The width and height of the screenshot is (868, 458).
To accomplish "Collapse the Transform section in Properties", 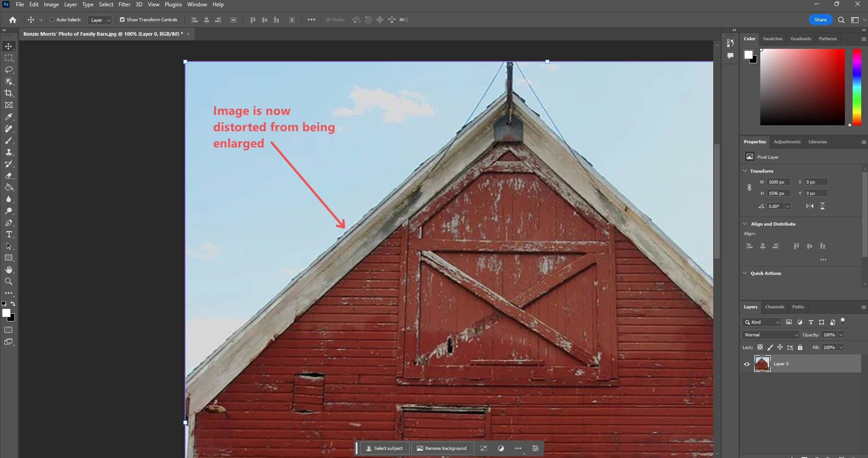I will click(745, 171).
